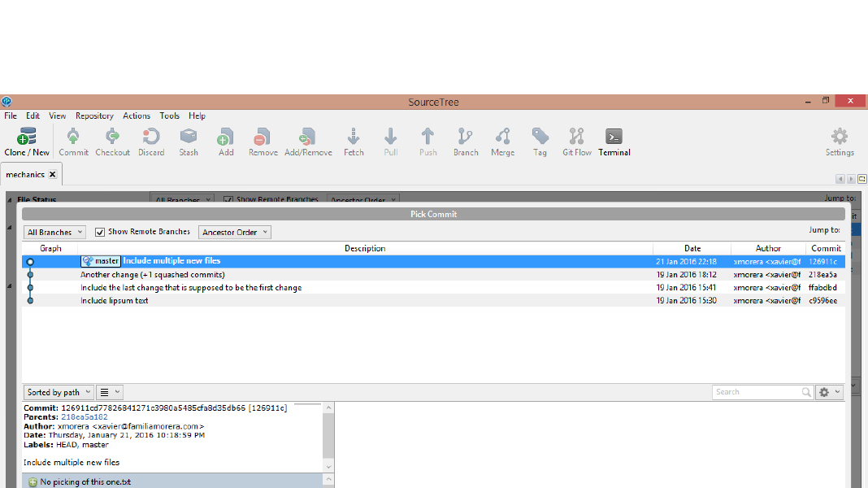This screenshot has height=488, width=868.
Task: Open the Repository menu
Action: tap(94, 115)
